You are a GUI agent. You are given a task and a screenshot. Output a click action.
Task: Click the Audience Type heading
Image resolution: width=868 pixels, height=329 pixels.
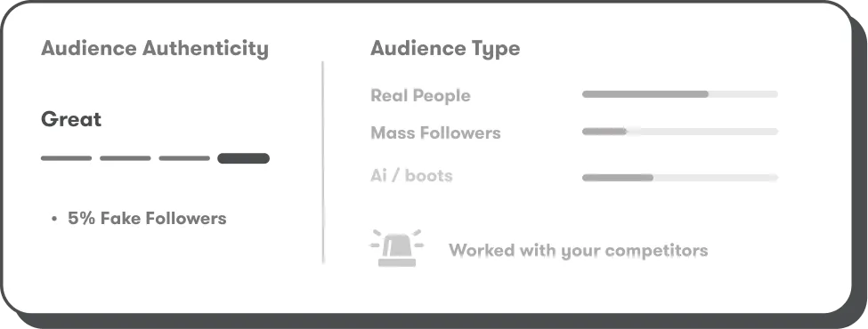point(445,49)
